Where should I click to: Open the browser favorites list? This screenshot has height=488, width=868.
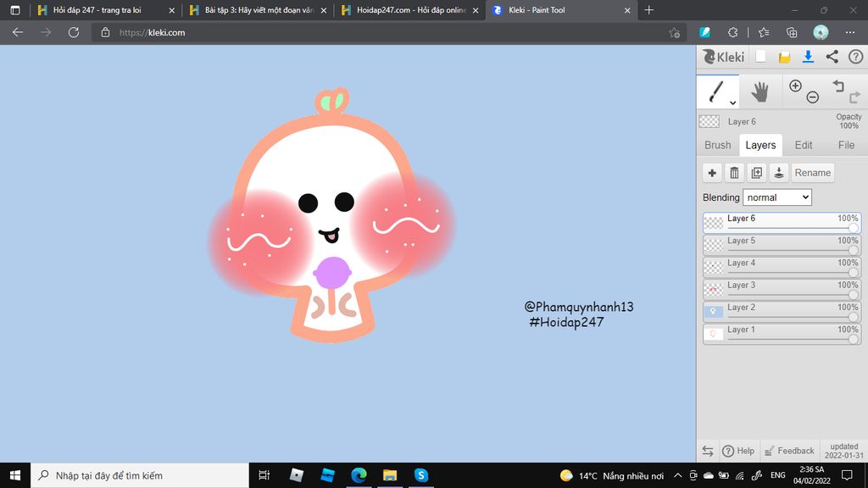click(764, 33)
